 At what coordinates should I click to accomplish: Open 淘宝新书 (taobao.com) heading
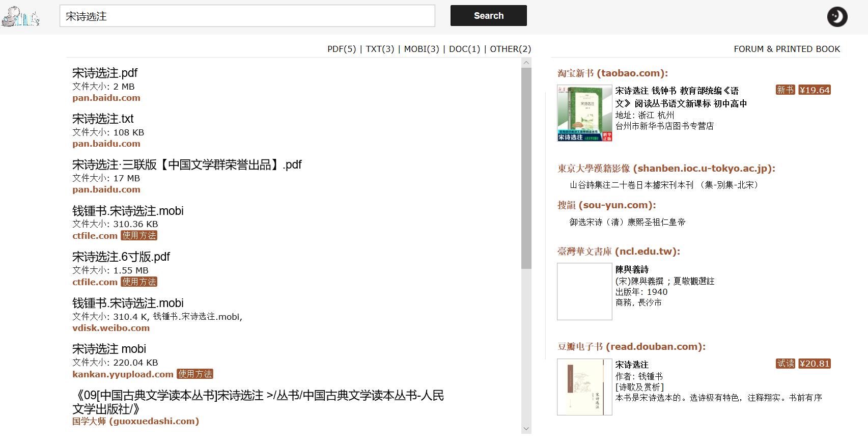click(x=612, y=73)
